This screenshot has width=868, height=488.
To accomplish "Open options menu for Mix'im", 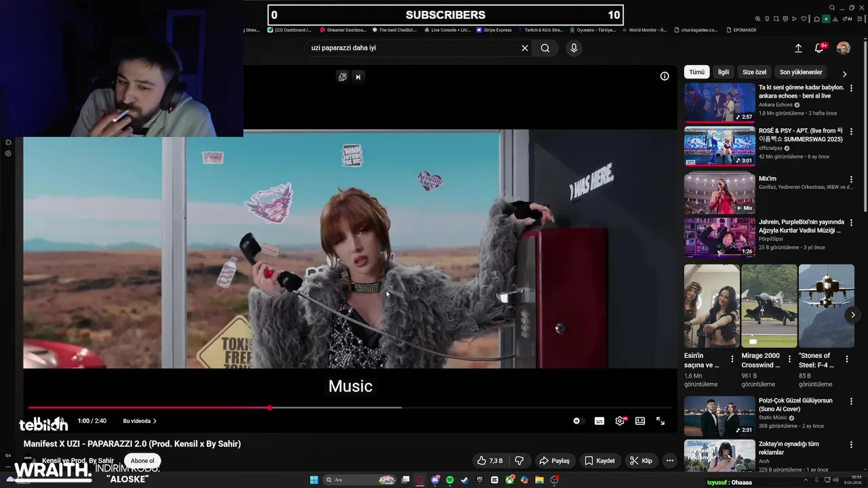I will (851, 179).
